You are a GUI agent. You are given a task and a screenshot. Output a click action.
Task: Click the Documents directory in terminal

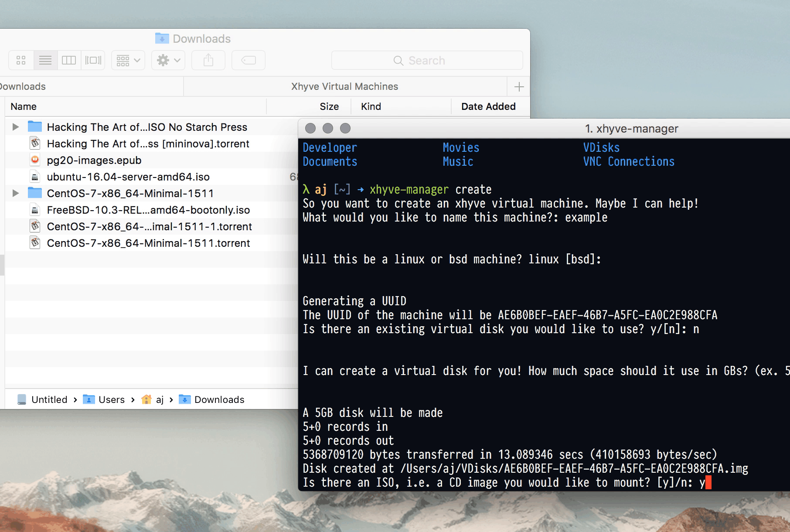pyautogui.click(x=330, y=161)
